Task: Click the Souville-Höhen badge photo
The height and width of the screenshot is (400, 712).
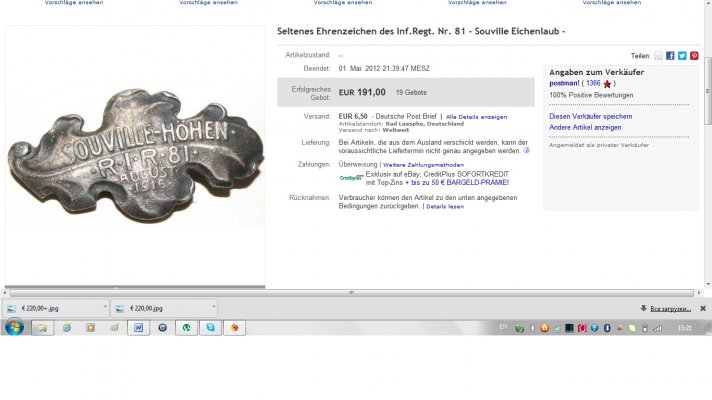Action: 135,154
